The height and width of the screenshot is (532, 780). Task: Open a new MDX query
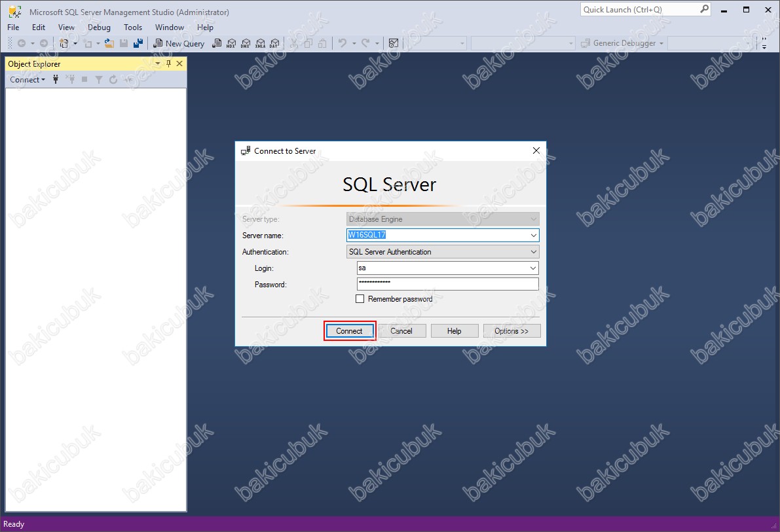(231, 43)
